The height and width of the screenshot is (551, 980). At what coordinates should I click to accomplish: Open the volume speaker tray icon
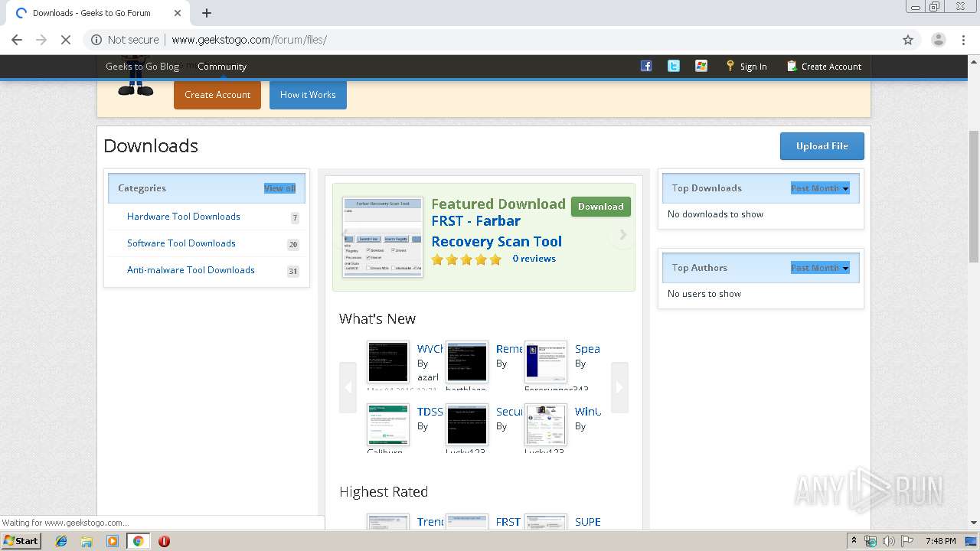(888, 541)
